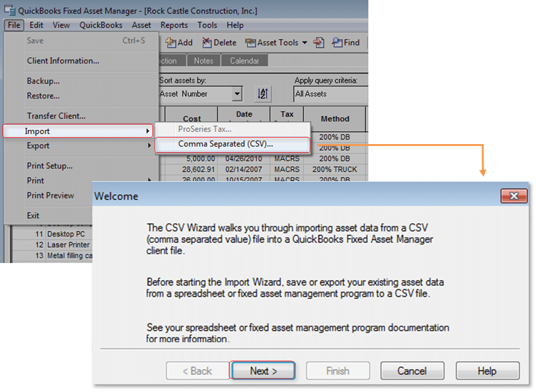The height and width of the screenshot is (392, 536).
Task: Expand the Asset Tools dropdown arrow
Action: coord(304,43)
